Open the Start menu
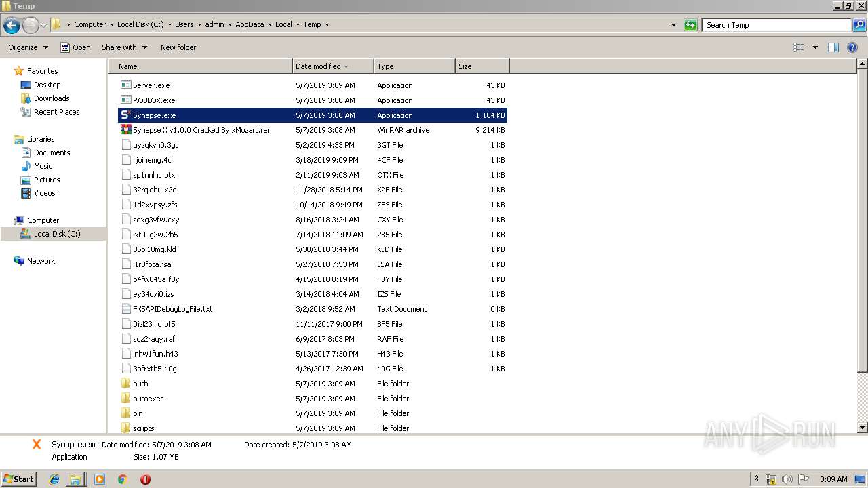Viewport: 868px width, 488px height. click(18, 479)
